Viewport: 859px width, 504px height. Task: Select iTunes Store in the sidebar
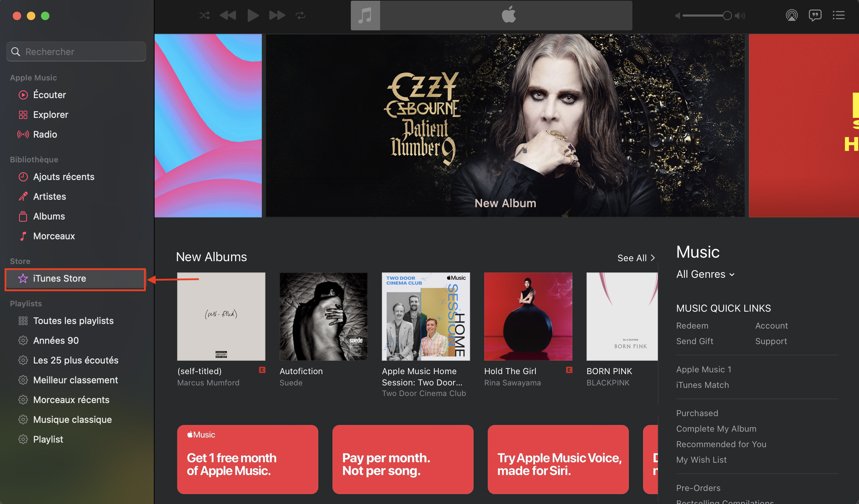75,278
